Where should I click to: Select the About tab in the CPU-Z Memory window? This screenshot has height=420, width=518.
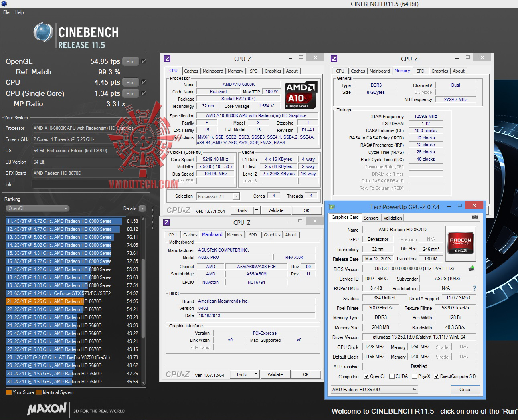tap(459, 71)
